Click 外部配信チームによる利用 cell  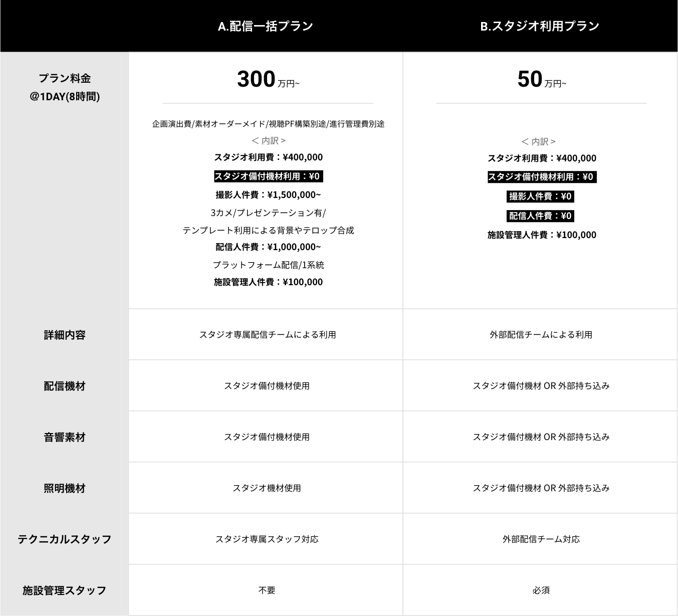click(541, 335)
